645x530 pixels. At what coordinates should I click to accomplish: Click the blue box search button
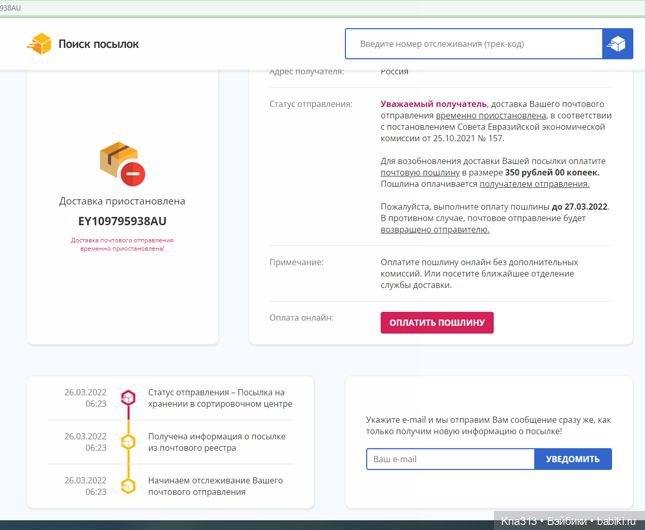point(617,44)
